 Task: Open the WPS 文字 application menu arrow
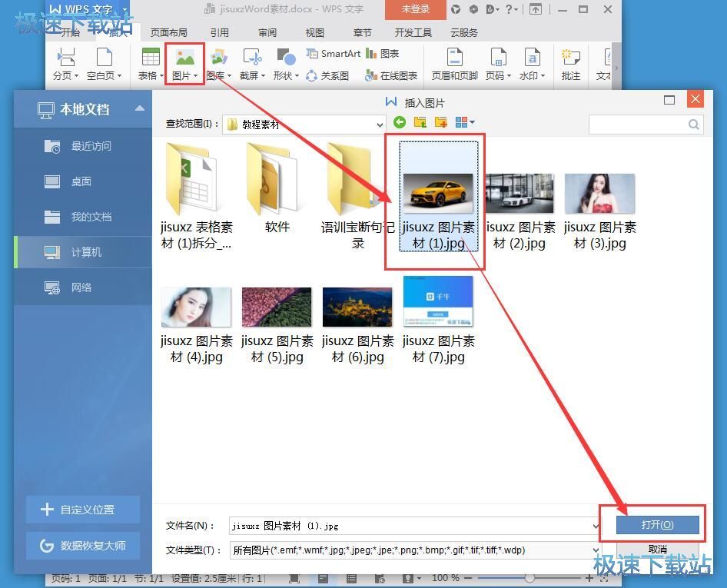[124, 9]
